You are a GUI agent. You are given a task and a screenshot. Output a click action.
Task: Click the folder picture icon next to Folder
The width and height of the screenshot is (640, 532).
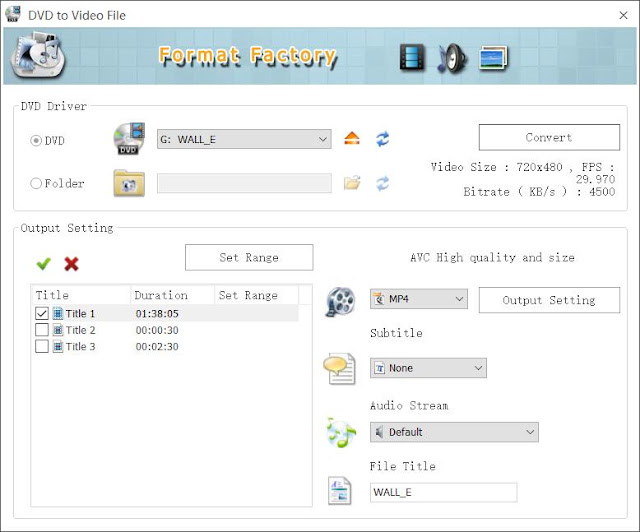pyautogui.click(x=129, y=183)
